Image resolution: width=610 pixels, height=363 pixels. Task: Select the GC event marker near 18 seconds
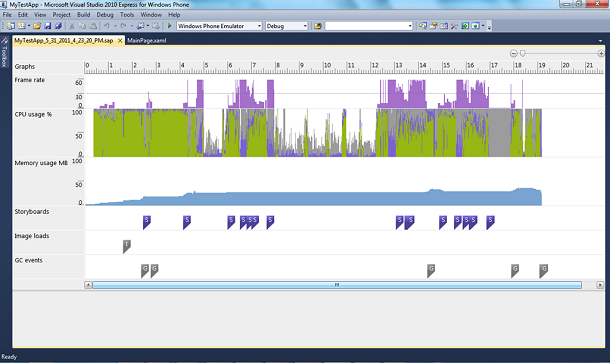tap(515, 271)
